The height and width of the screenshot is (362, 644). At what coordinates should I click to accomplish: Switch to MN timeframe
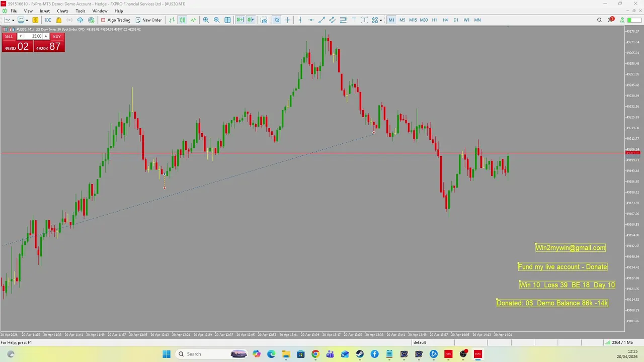(x=477, y=20)
